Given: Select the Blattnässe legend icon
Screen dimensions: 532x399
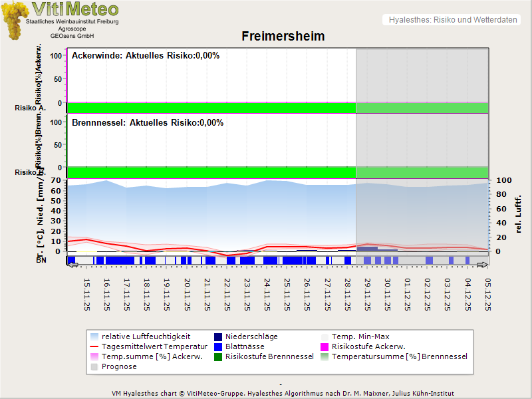Looking at the screenshot, I should (219, 346).
